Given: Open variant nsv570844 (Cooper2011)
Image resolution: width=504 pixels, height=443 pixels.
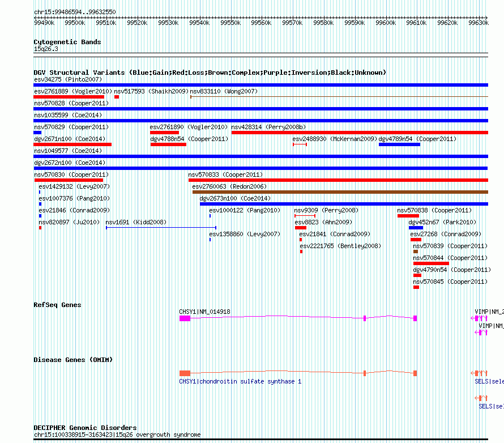Looking at the screenshot, I should [450, 258].
